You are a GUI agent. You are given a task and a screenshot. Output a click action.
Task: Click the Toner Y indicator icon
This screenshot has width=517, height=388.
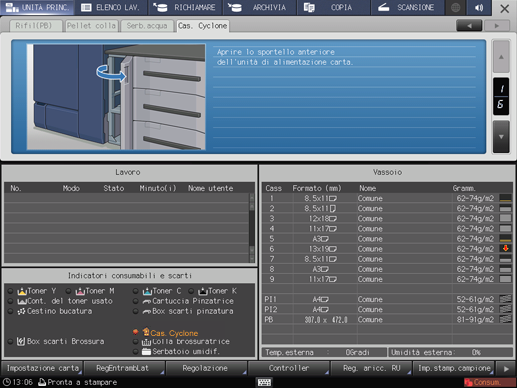tap(22, 291)
